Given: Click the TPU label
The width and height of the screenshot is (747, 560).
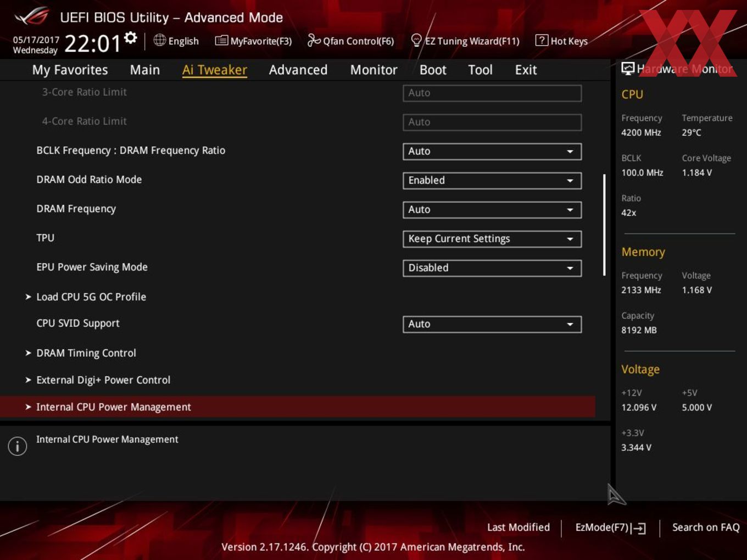Looking at the screenshot, I should coord(46,238).
